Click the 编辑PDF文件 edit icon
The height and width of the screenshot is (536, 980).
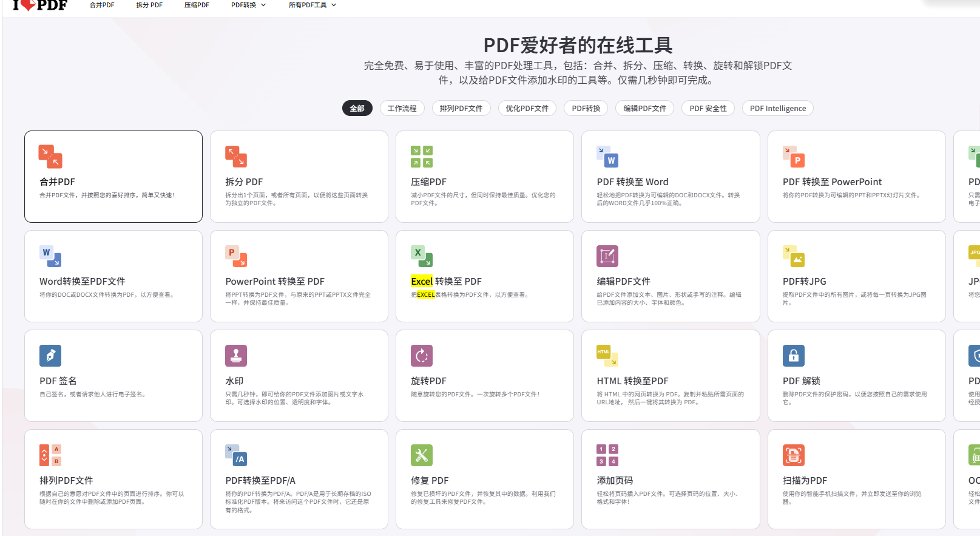[607, 256]
